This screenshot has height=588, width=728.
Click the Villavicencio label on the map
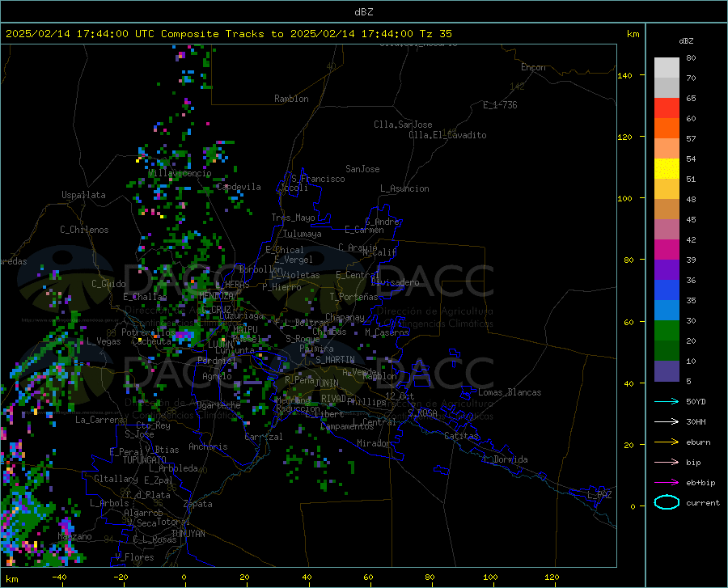point(180,173)
